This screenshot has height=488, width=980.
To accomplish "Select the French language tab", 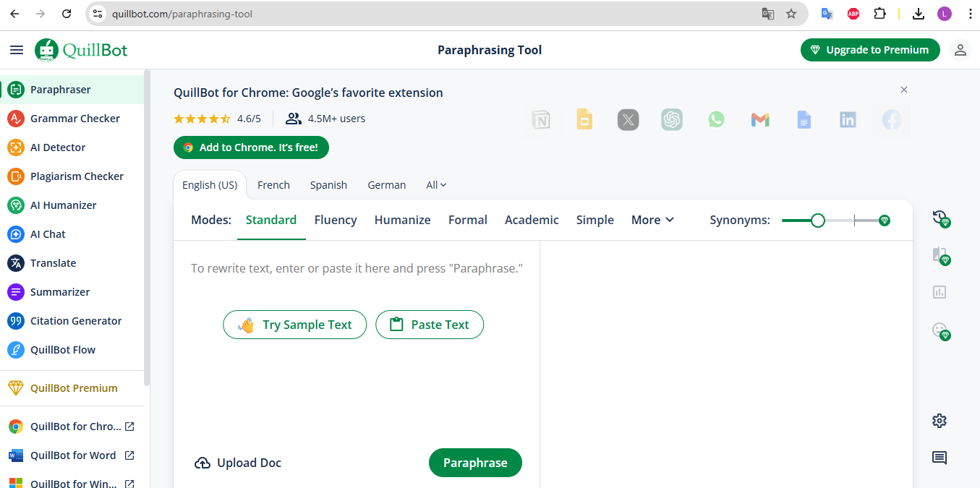I will pyautogui.click(x=273, y=185).
